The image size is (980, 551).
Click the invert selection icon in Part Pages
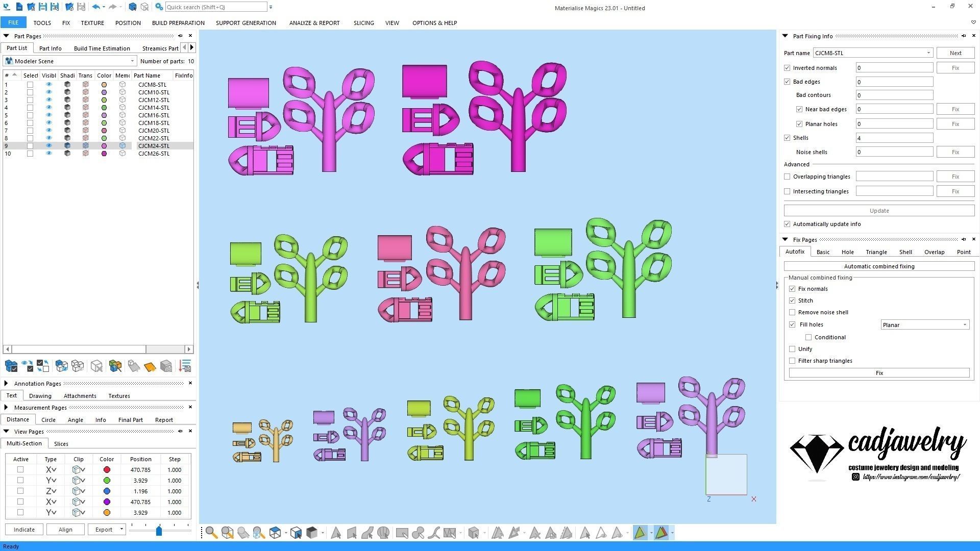pyautogui.click(x=43, y=366)
